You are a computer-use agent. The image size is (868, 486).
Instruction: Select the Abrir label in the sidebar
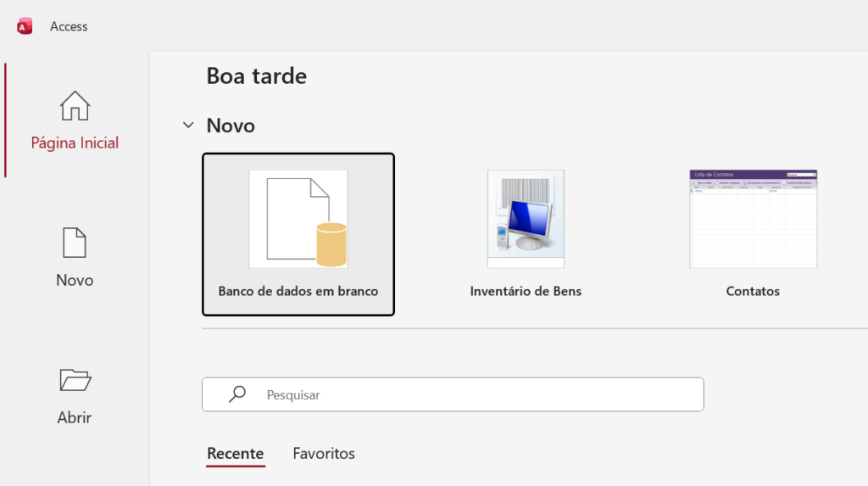(x=75, y=417)
